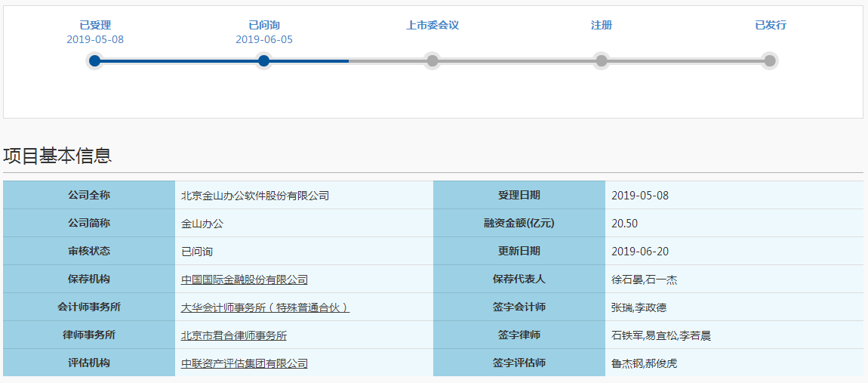
Task: Click the 已问询 audit status value
Action: (197, 252)
